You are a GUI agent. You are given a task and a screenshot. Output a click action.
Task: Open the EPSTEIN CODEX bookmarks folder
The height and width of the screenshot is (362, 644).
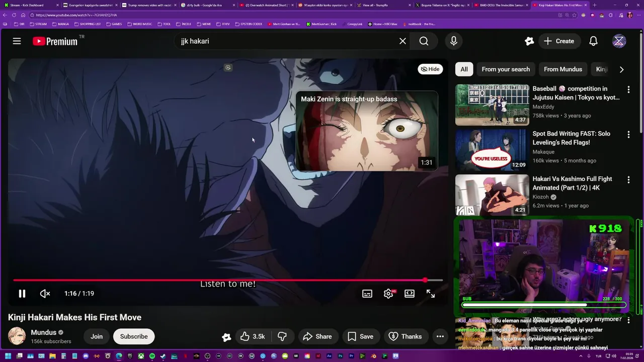(x=249, y=24)
